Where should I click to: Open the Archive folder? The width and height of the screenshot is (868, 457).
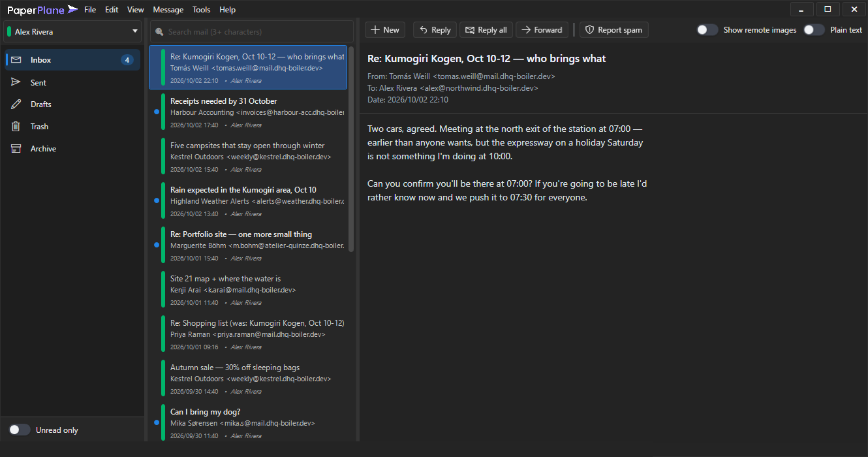click(72, 149)
